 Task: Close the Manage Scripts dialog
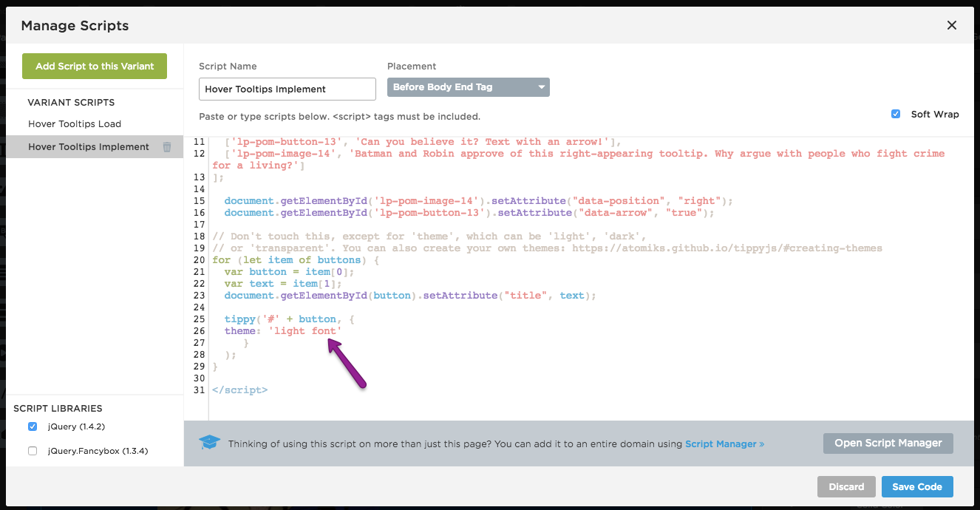click(951, 25)
